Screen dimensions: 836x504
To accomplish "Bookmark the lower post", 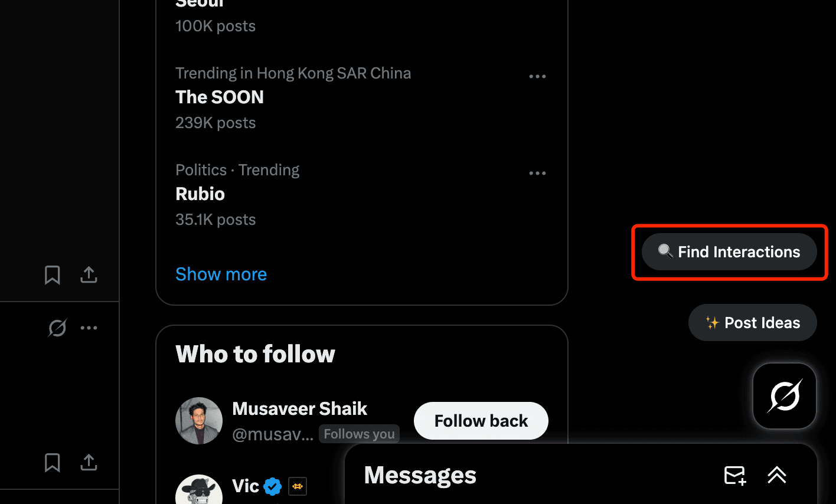I will [53, 463].
